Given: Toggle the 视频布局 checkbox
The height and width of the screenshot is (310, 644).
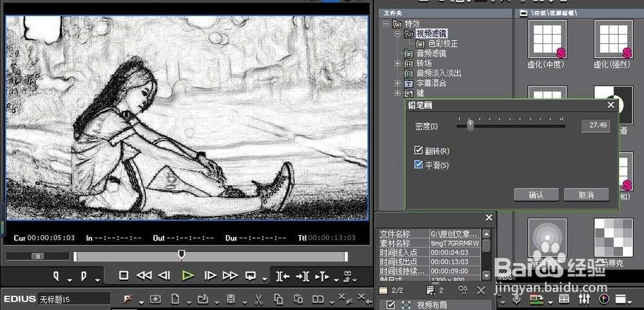Looking at the screenshot, I should click(391, 305).
